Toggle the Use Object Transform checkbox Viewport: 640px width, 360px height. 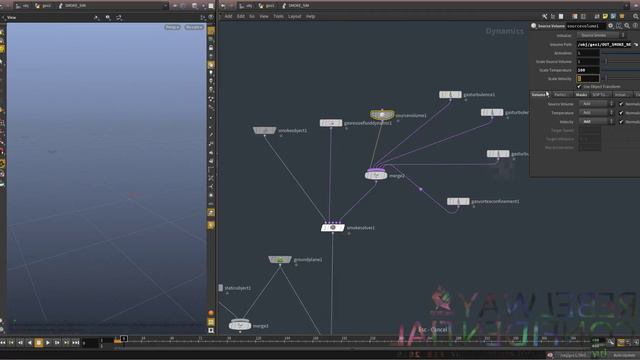[x=579, y=87]
